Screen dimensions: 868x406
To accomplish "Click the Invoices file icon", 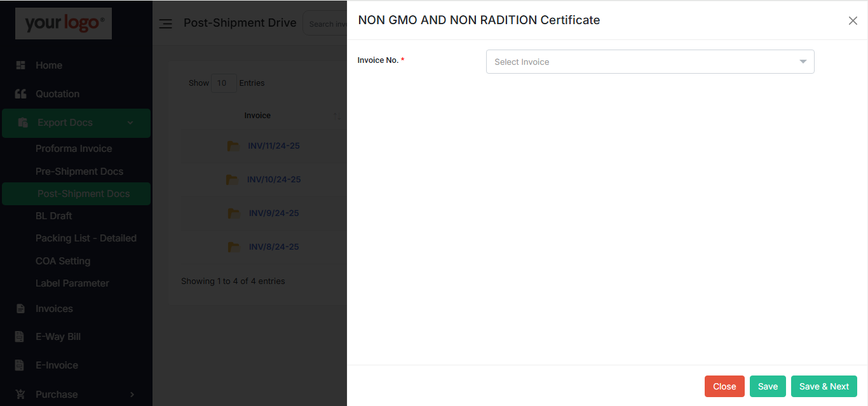I will point(20,309).
